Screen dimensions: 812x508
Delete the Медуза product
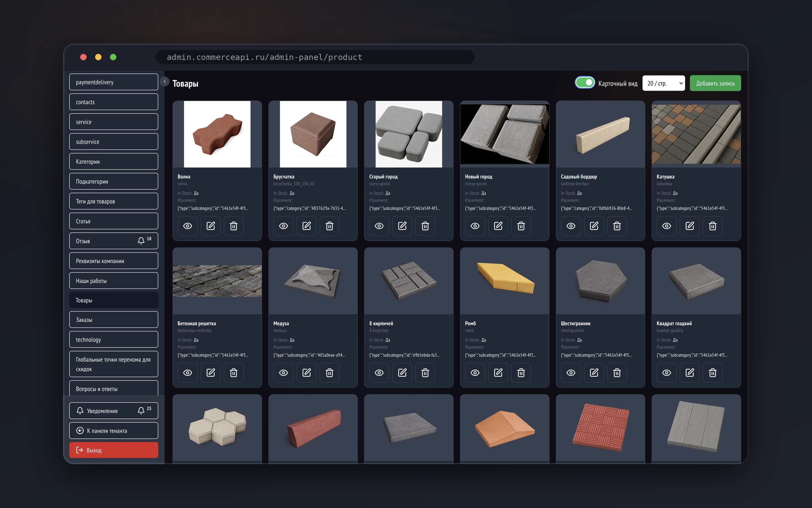pos(330,373)
